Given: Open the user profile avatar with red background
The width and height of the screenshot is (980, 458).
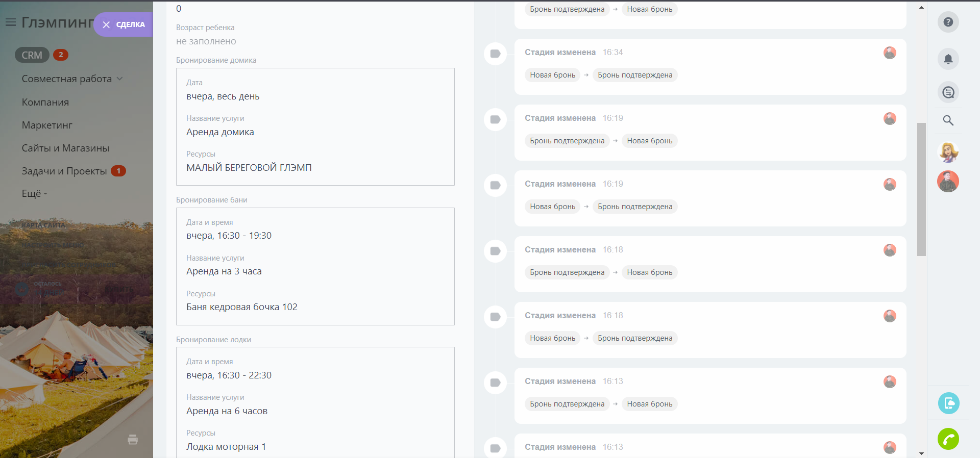Looking at the screenshot, I should (x=948, y=182).
